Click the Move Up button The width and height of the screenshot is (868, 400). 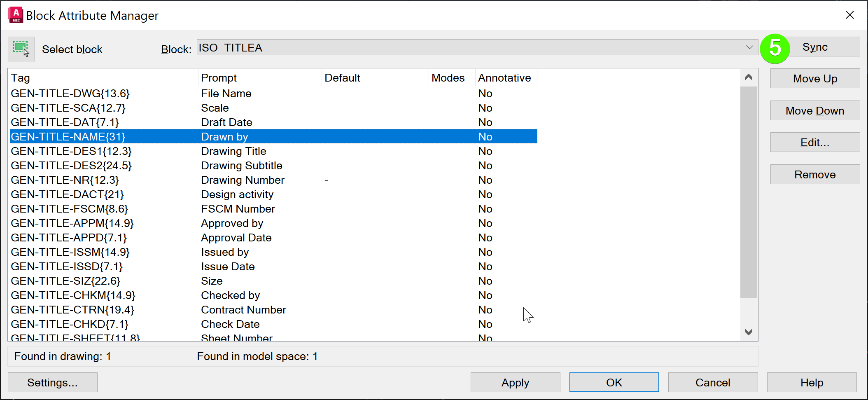tap(814, 78)
